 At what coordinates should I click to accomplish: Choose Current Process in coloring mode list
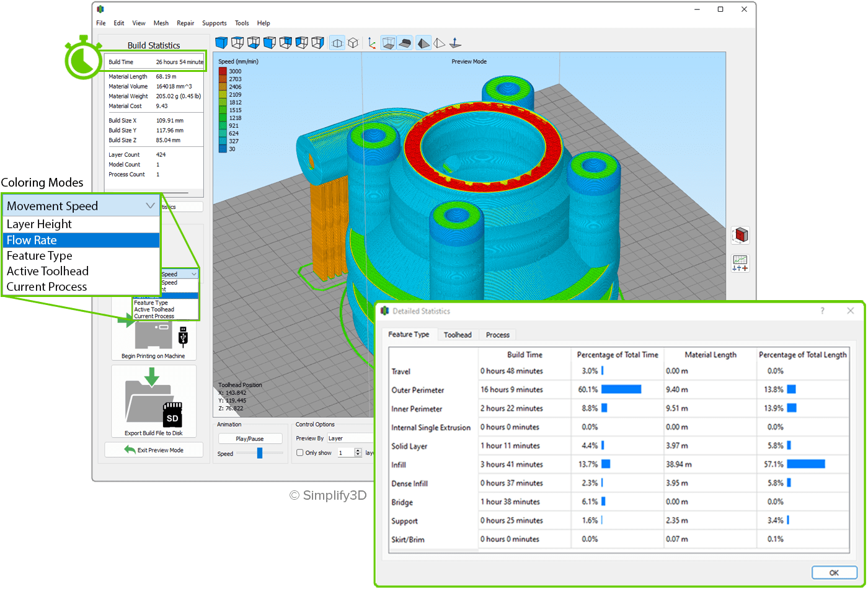[x=46, y=286]
